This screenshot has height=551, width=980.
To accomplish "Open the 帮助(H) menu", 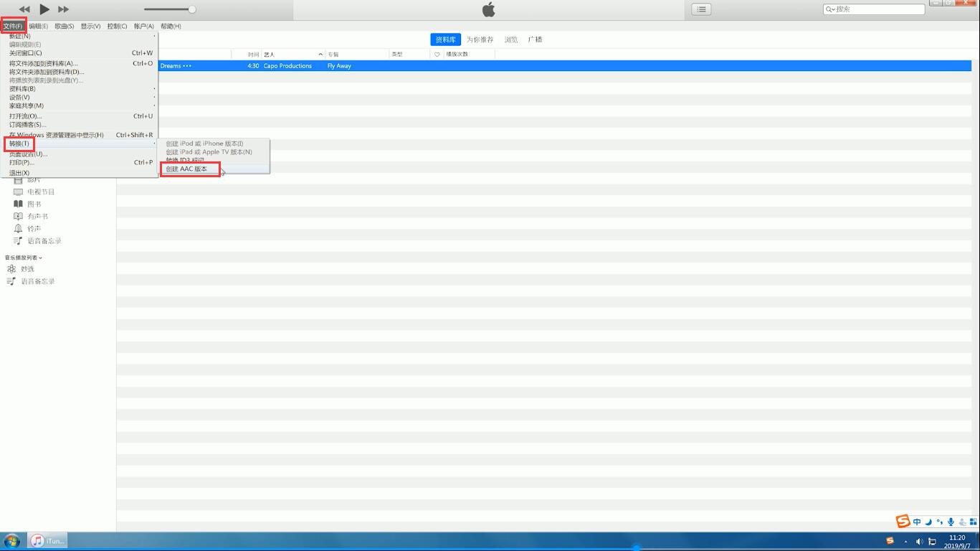I will click(x=171, y=26).
